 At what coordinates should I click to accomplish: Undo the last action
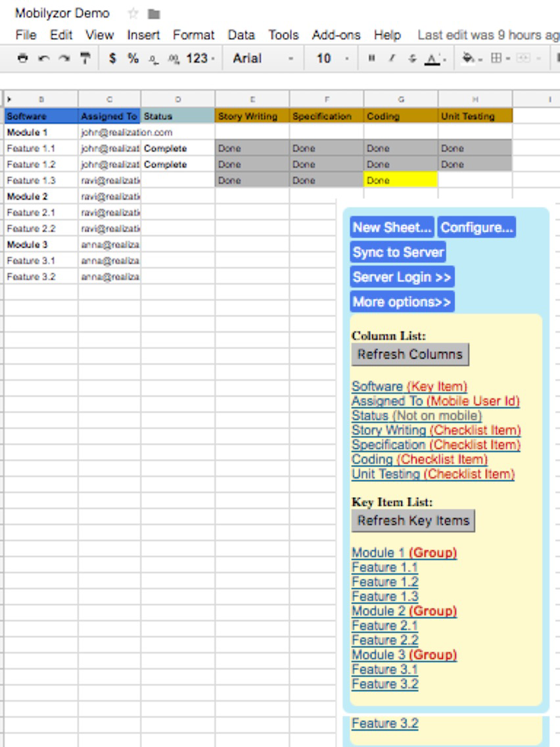tap(44, 58)
